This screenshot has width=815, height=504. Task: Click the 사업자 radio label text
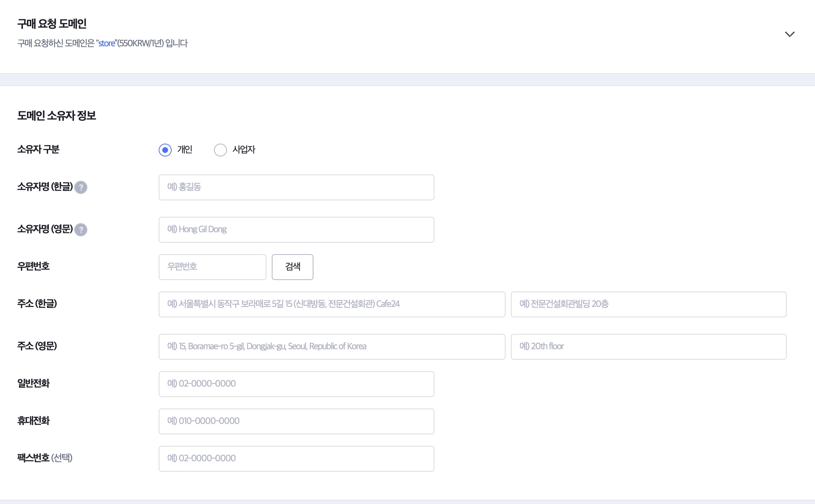244,150
